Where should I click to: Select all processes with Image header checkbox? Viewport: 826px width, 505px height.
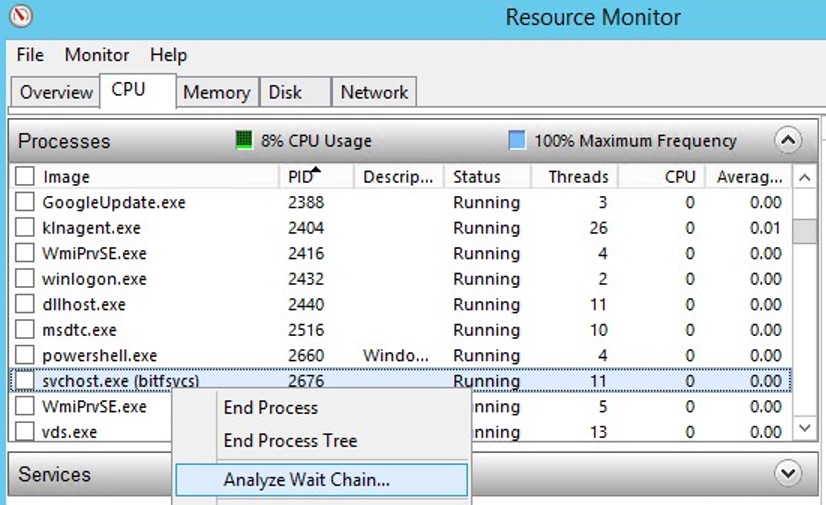(x=25, y=177)
